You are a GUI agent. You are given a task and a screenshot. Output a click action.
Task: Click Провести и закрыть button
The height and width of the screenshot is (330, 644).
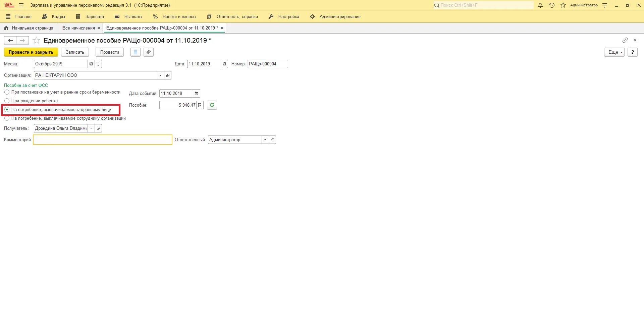coord(31,52)
